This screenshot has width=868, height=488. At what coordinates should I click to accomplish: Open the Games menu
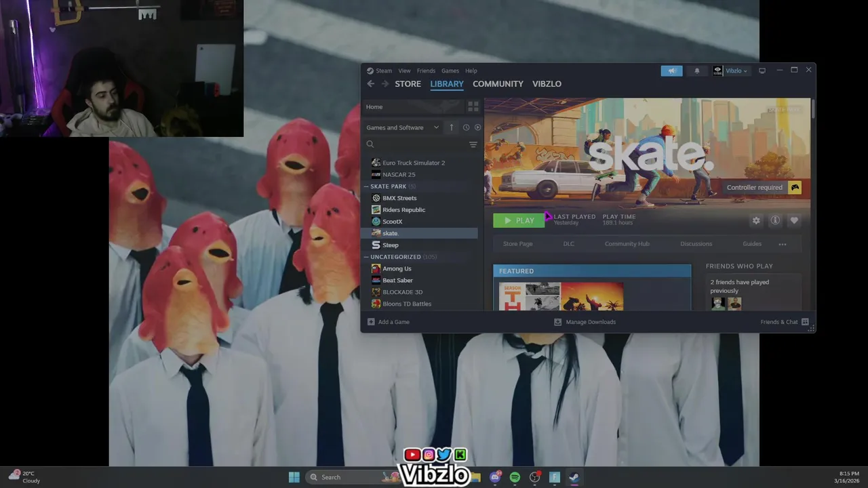click(450, 70)
